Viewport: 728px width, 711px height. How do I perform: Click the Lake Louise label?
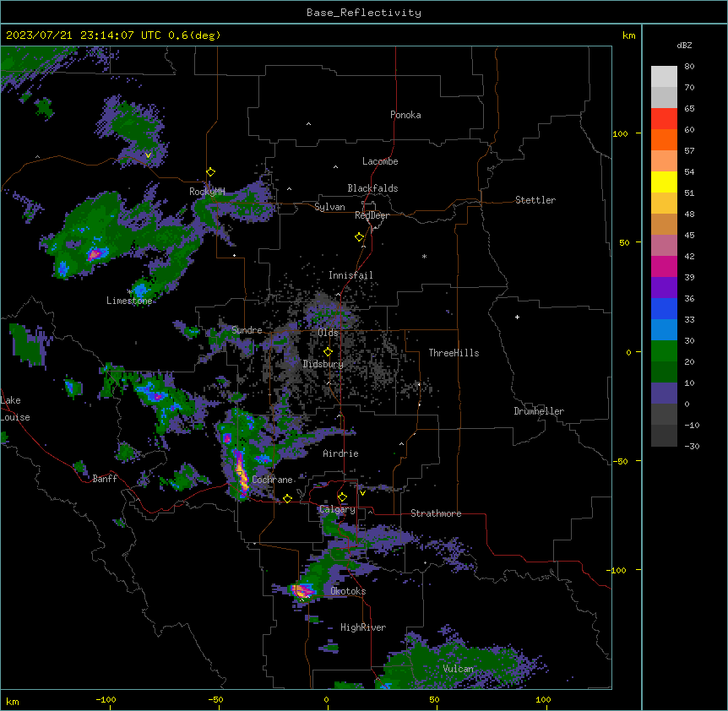click(15, 409)
